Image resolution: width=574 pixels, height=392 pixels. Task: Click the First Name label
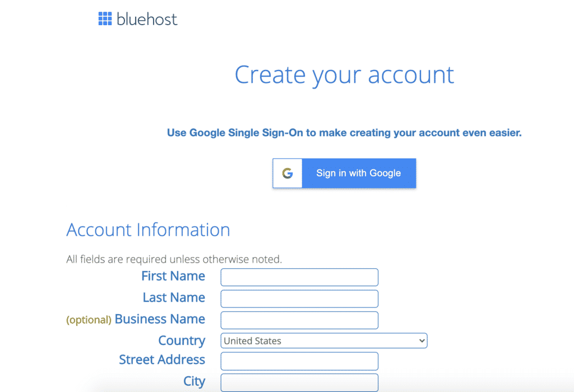pyautogui.click(x=173, y=276)
